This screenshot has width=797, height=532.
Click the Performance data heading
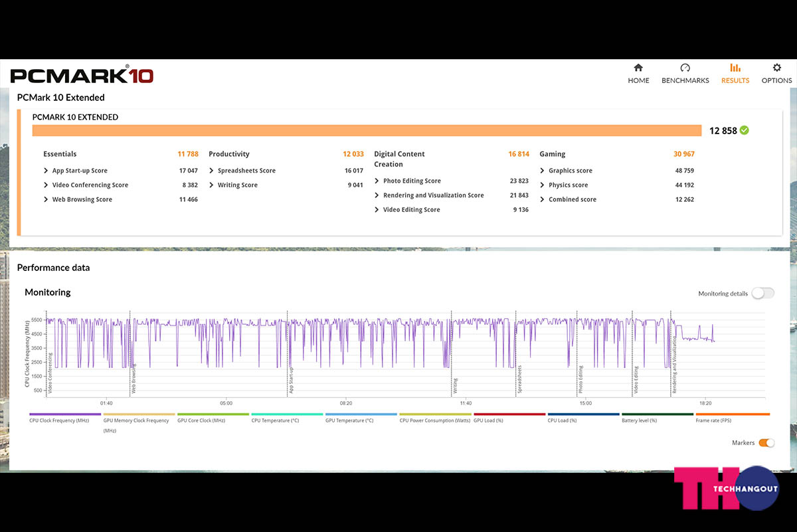click(x=53, y=268)
